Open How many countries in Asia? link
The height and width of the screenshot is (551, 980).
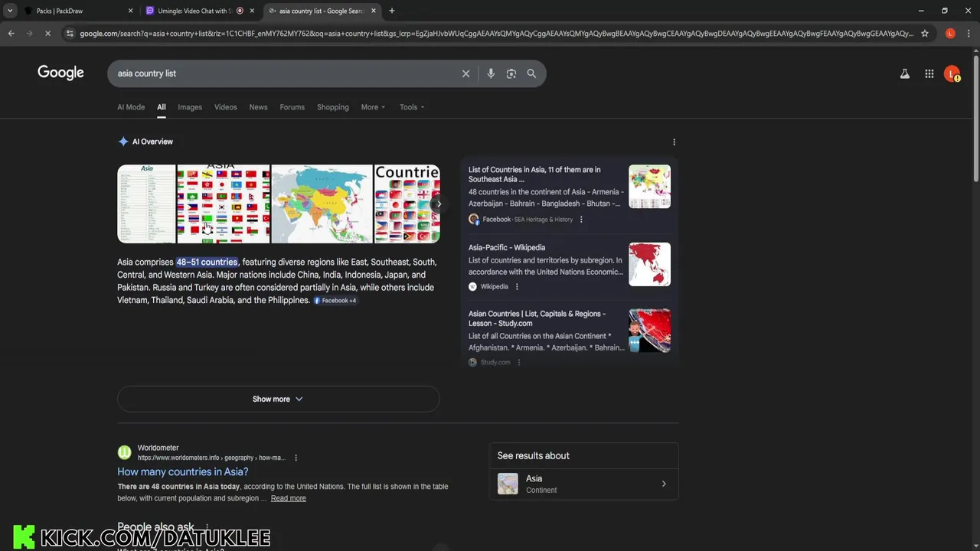coord(182,472)
